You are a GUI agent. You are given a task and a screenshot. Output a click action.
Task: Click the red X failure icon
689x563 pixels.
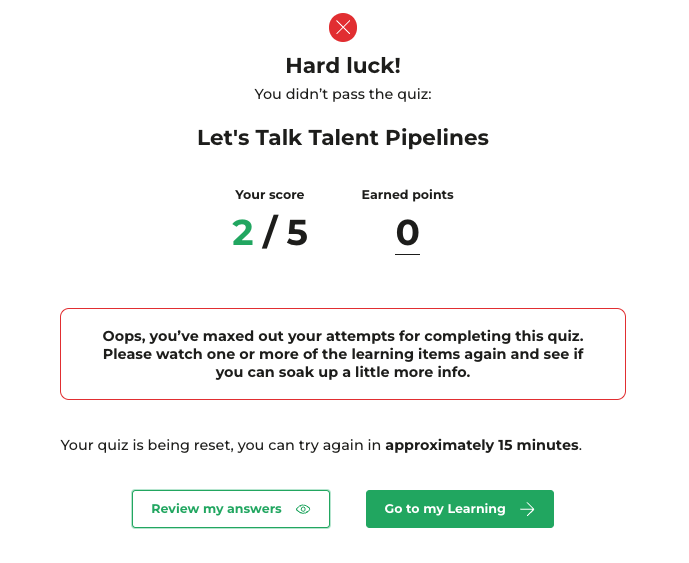tap(343, 28)
